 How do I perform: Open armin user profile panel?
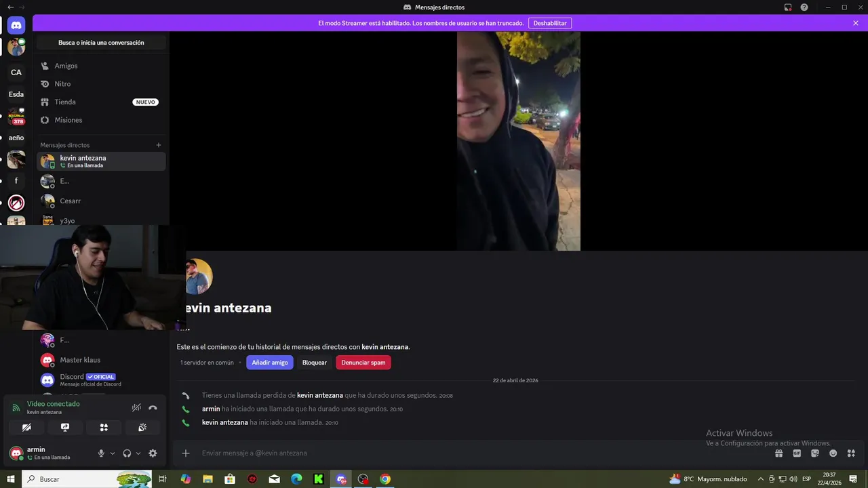pos(47,453)
